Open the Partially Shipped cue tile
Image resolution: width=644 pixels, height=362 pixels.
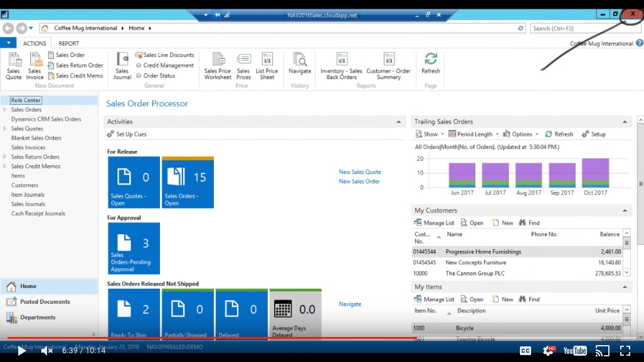click(x=187, y=314)
